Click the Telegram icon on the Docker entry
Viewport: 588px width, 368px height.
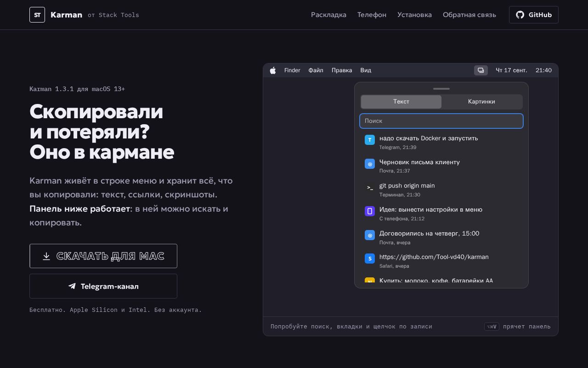click(370, 140)
